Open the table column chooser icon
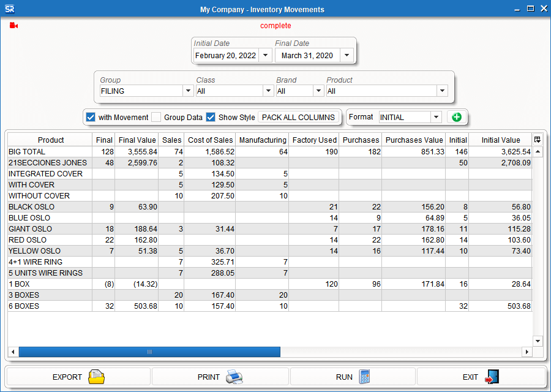This screenshot has width=551, height=392. (538, 140)
